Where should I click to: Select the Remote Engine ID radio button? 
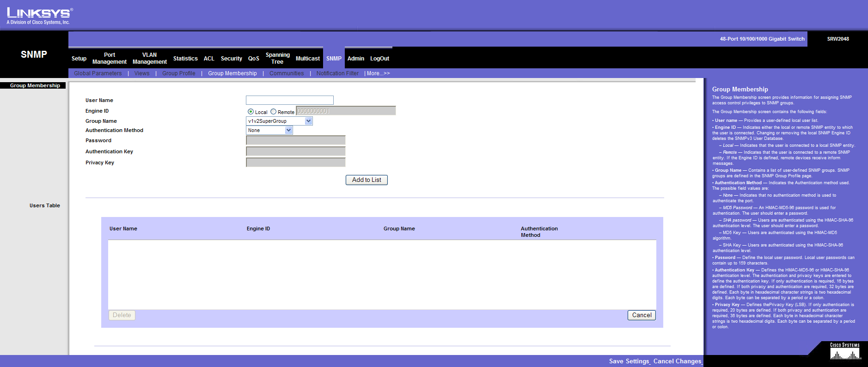(273, 112)
